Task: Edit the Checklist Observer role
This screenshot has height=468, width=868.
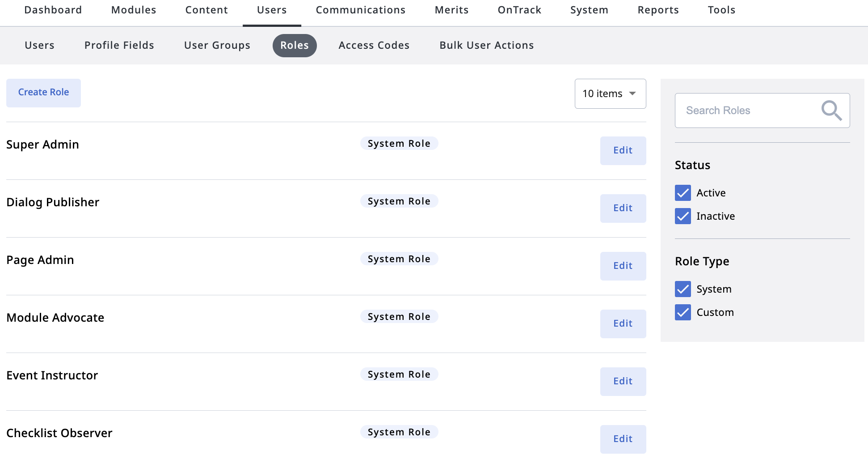Action: tap(623, 439)
